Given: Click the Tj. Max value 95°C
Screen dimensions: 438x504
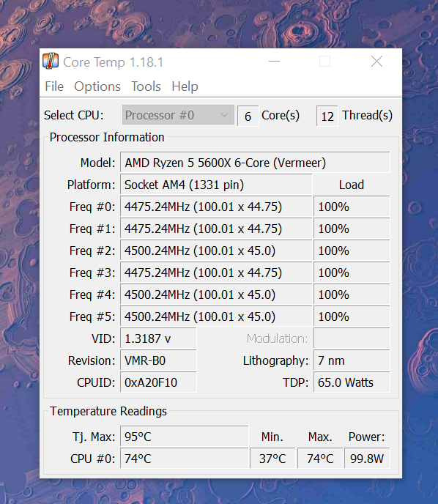Looking at the screenshot, I should pyautogui.click(x=185, y=437).
